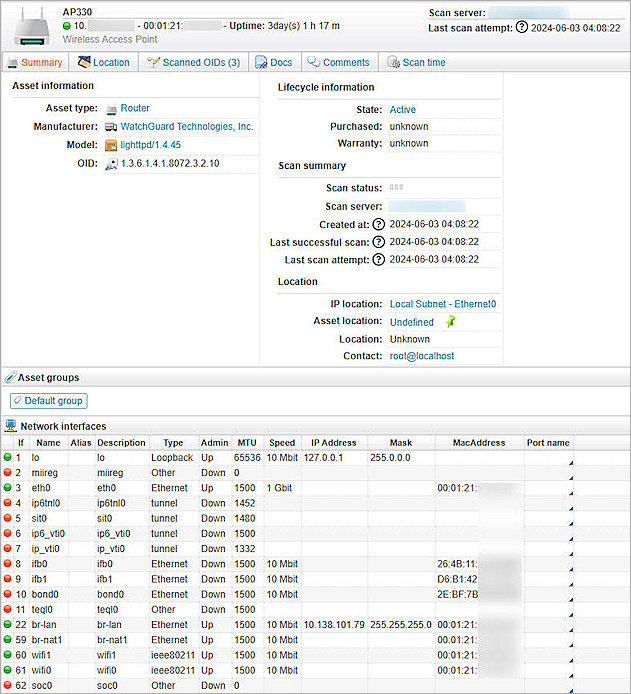631x694 pixels.
Task: Click the Network interfaces computer icon
Action: click(x=11, y=426)
